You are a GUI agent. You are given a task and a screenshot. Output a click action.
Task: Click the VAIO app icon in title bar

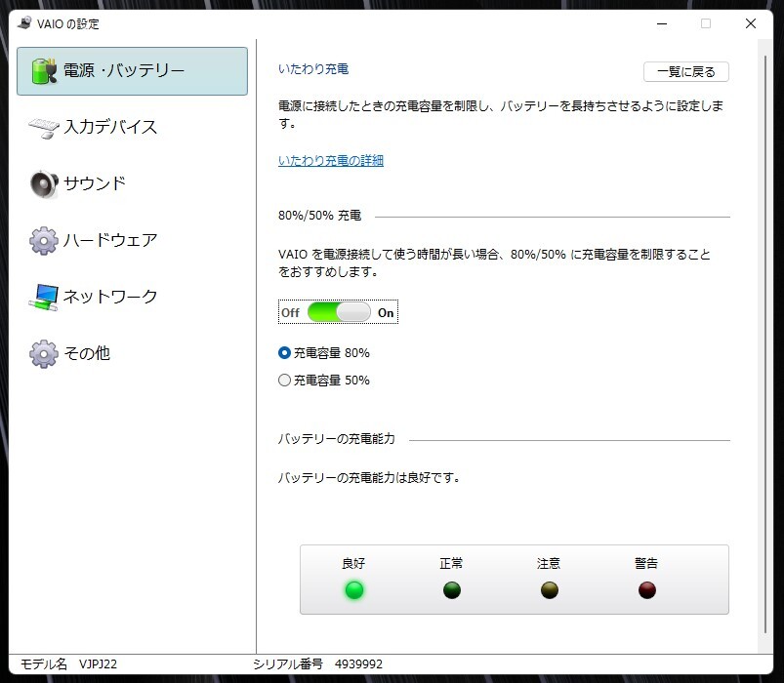pos(24,23)
